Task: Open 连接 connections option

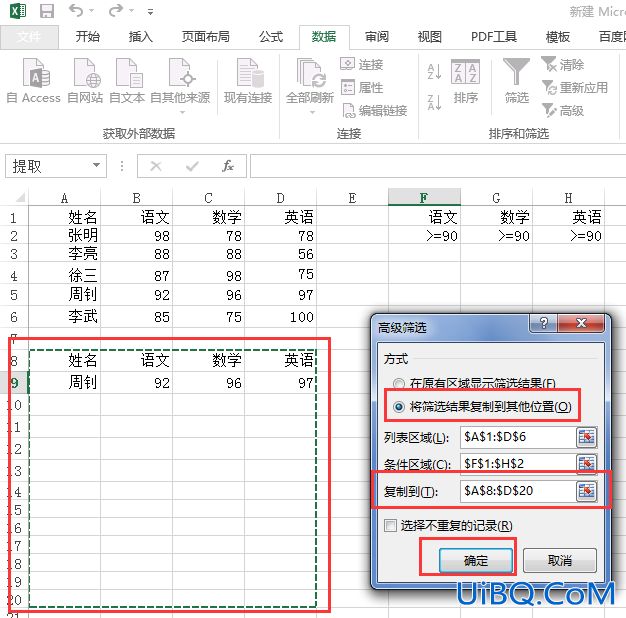Action: pyautogui.click(x=362, y=64)
